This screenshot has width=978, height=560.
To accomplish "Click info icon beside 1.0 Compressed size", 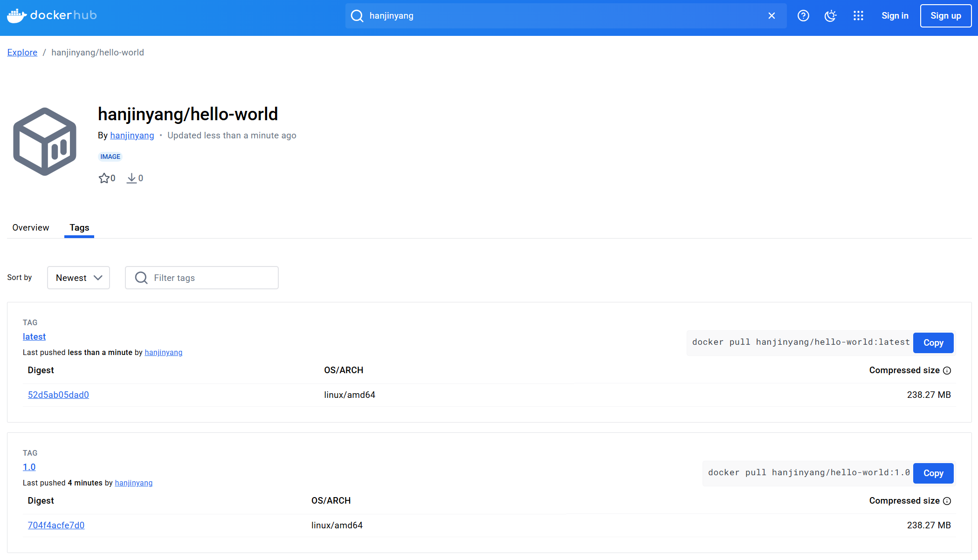I will point(947,501).
